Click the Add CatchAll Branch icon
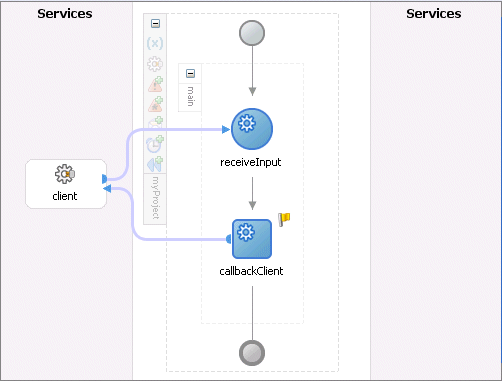Screen dimensions: 502x381 click(156, 104)
